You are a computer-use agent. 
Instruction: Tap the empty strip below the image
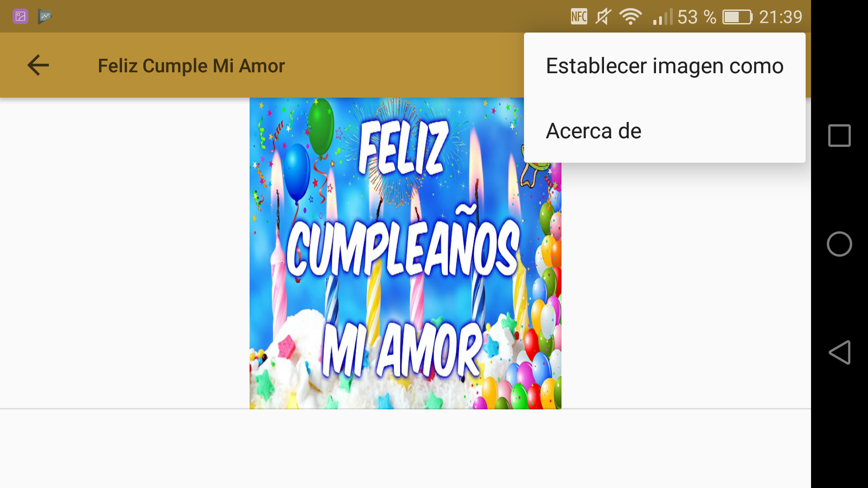(x=405, y=448)
